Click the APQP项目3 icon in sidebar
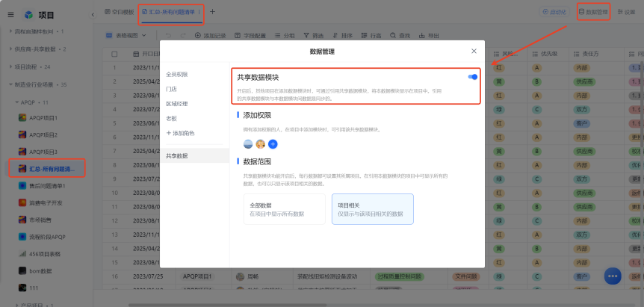 point(22,152)
